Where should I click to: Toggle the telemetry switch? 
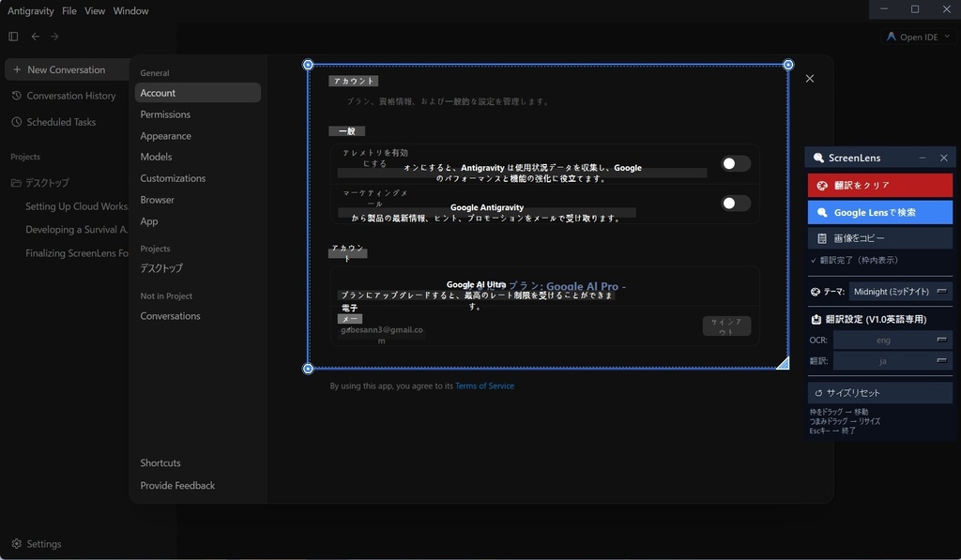(736, 163)
